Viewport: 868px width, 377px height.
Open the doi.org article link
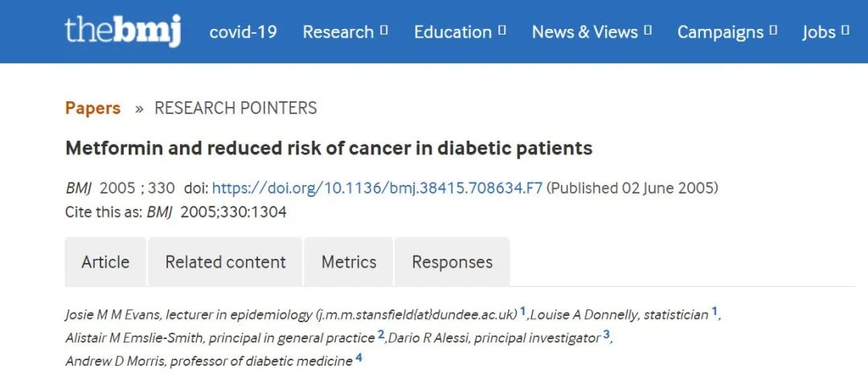[x=377, y=188]
